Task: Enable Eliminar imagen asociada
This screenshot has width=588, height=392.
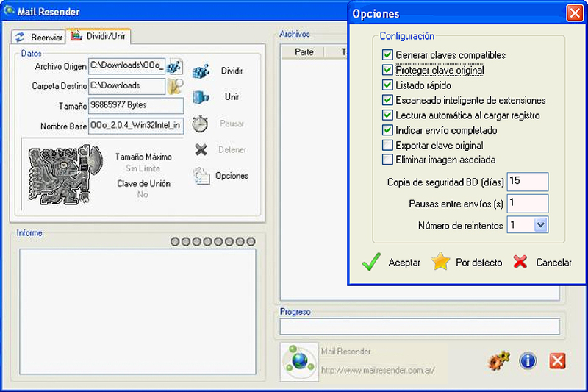Action: [387, 160]
